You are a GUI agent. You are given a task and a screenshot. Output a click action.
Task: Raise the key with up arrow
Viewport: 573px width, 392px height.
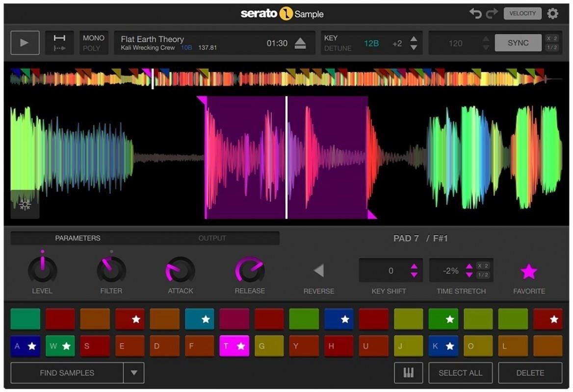(x=414, y=39)
